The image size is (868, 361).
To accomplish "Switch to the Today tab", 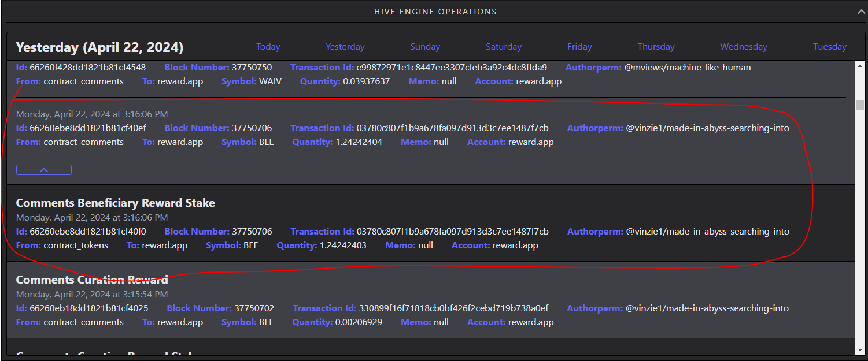I will click(268, 47).
